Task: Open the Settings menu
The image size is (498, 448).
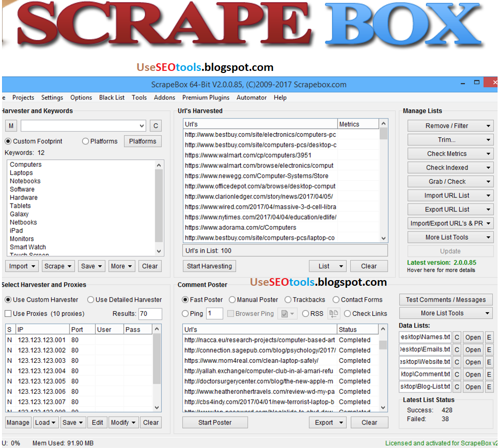Action: click(x=52, y=97)
